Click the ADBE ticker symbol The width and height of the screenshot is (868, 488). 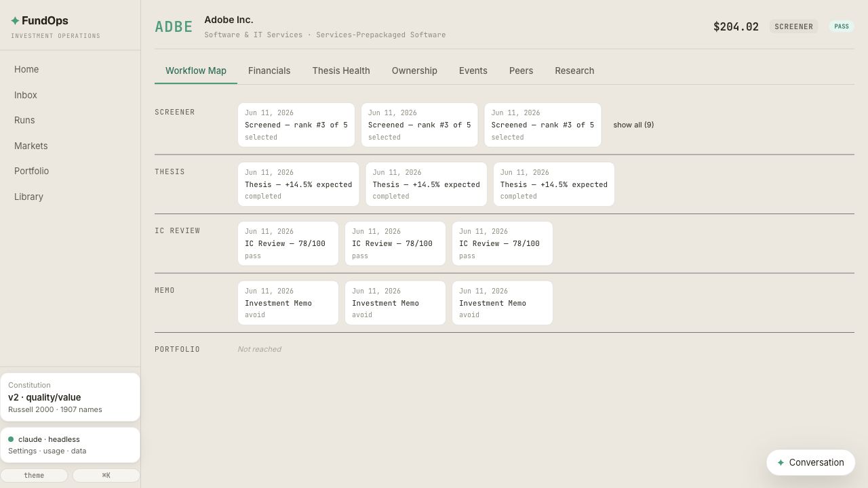coord(174,27)
